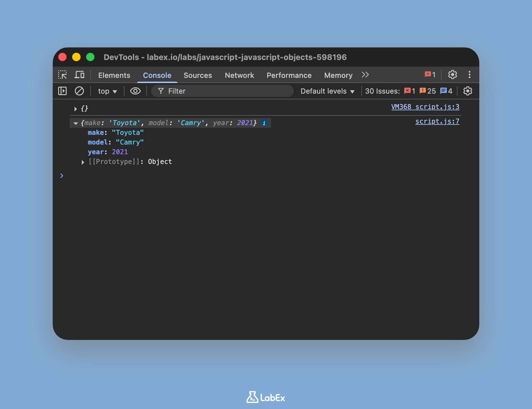Screen dimensions: 532x409
Task: Click the clear console icon
Action: 79,91
